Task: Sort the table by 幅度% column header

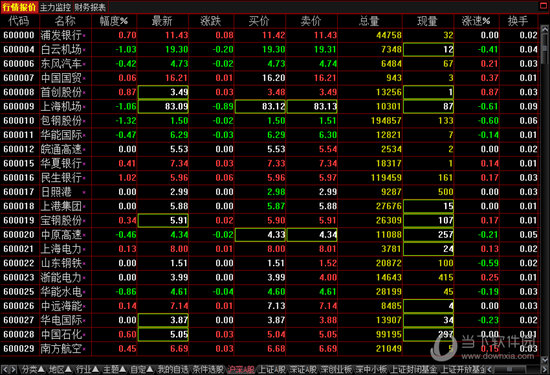Action: pos(114,21)
